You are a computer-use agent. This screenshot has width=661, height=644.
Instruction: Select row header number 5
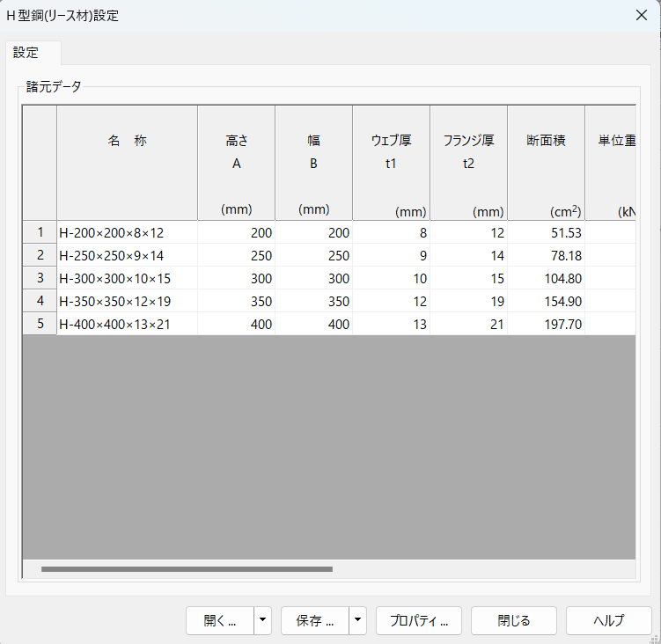pos(40,324)
